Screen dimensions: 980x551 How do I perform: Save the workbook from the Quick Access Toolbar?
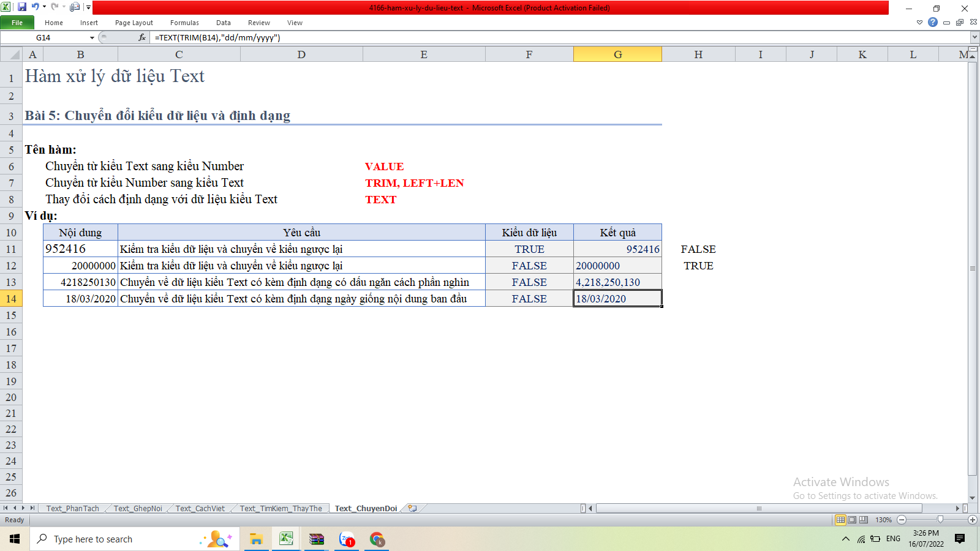pyautogui.click(x=22, y=7)
